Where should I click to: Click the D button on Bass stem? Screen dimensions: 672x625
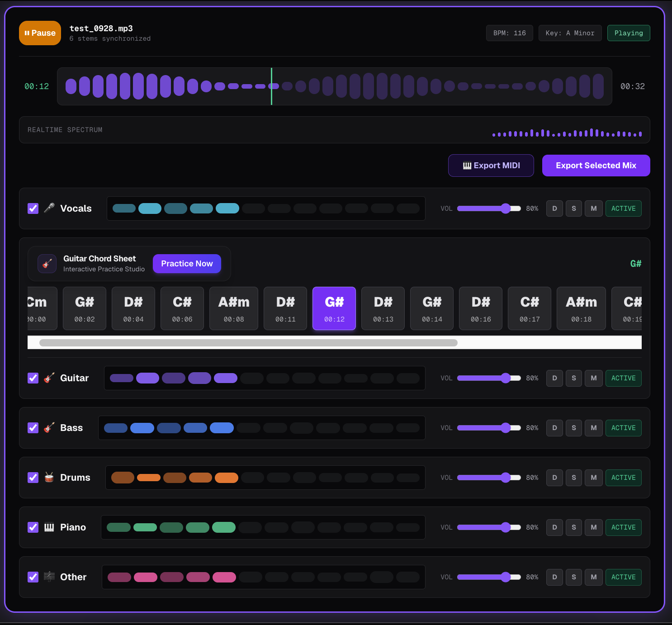pos(554,428)
